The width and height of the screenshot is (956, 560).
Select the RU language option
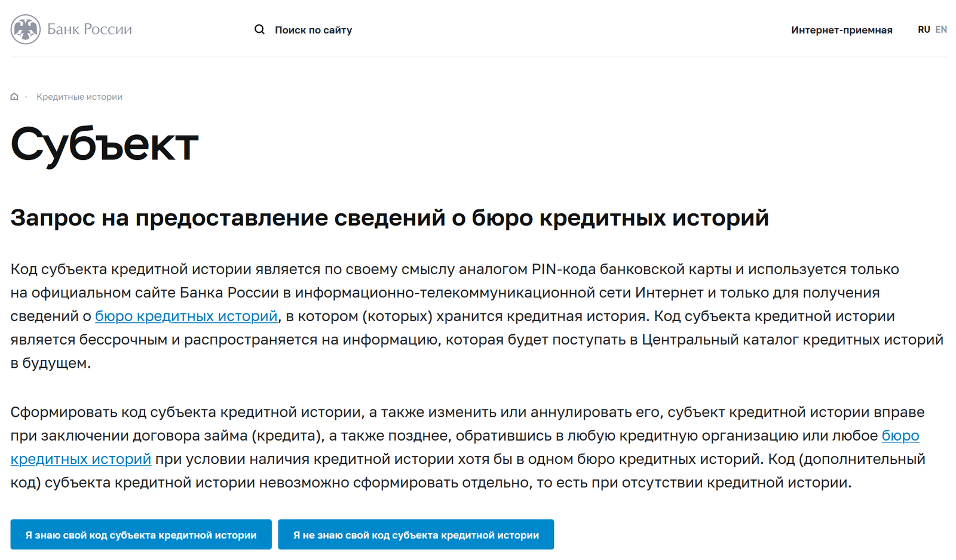click(x=924, y=29)
